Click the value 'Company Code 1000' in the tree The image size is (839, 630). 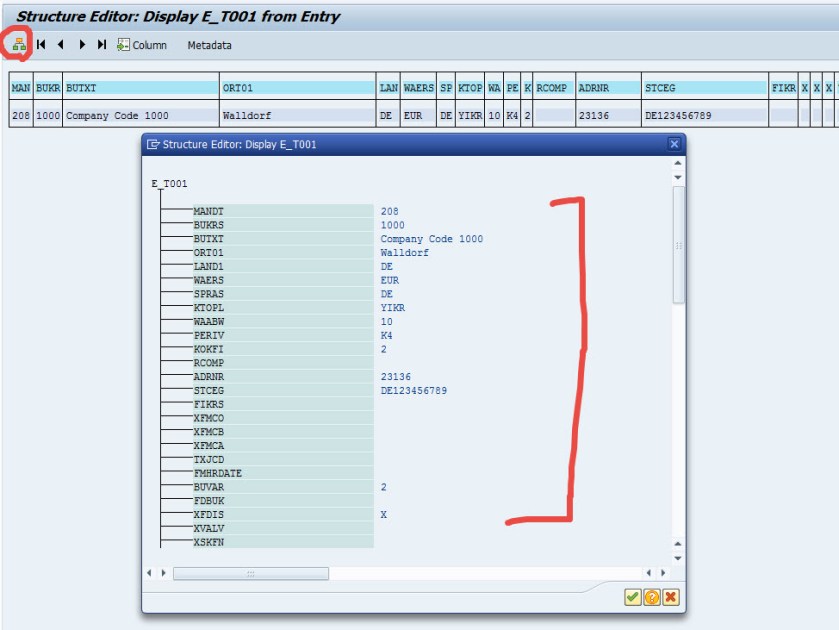pyautogui.click(x=432, y=239)
